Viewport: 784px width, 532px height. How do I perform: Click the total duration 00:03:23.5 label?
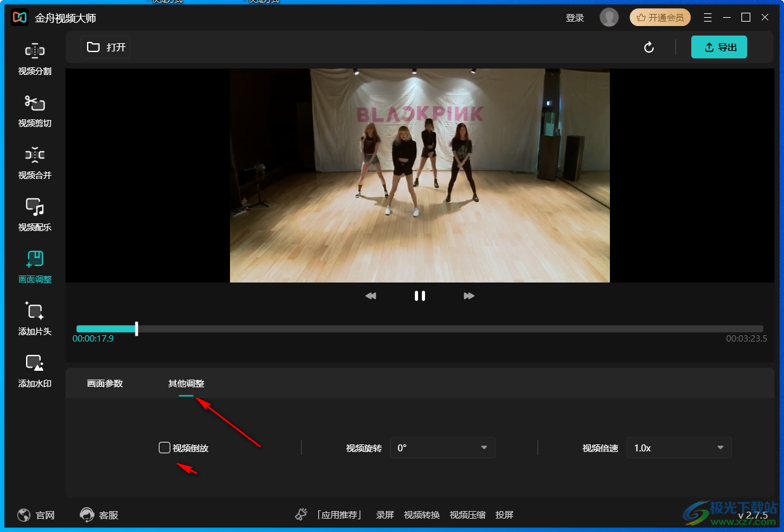tap(747, 338)
